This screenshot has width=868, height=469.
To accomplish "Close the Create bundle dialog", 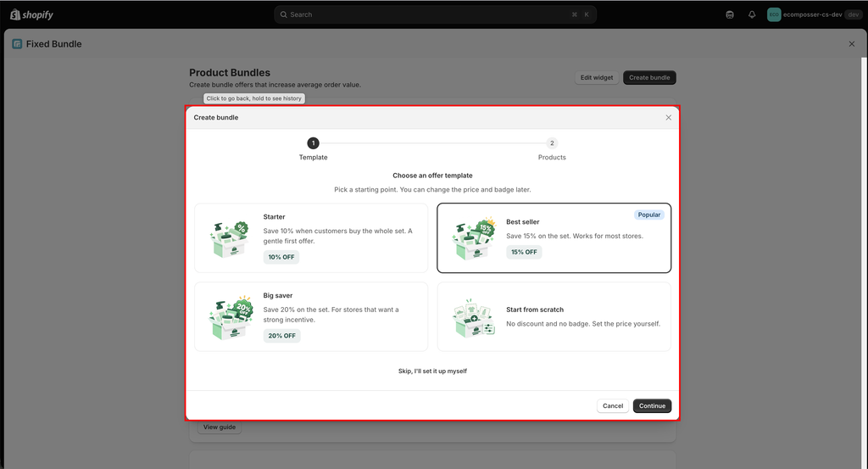I will (668, 117).
